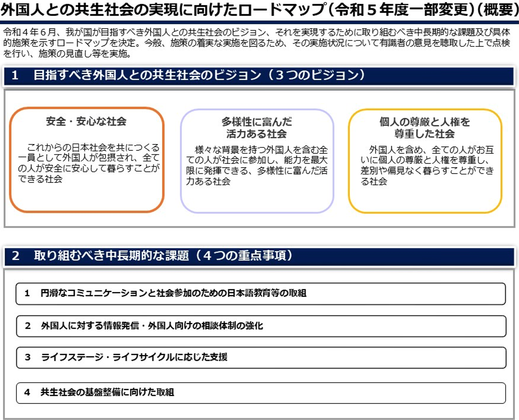The width and height of the screenshot is (519, 420).
Task: Select the 安全・安心な社会 card heading
Action: tap(86, 121)
